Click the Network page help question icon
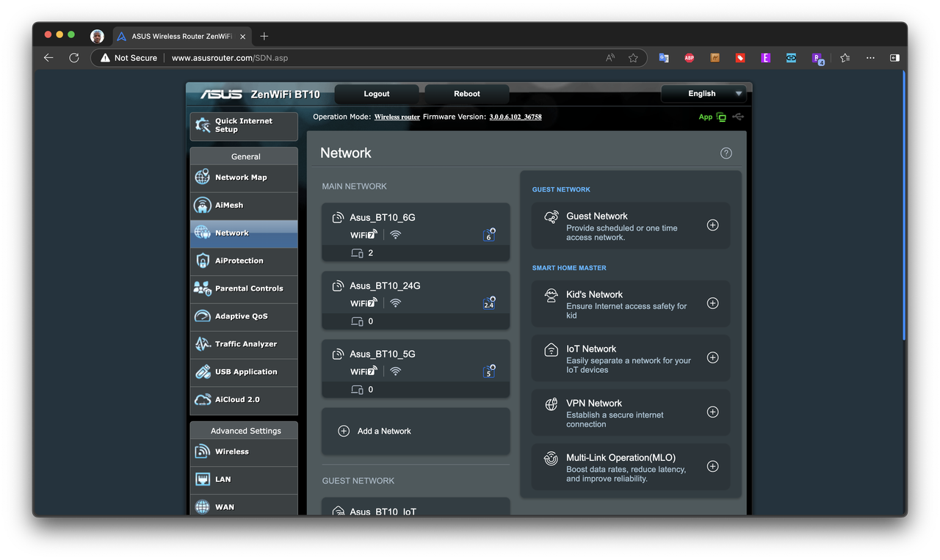 [726, 153]
